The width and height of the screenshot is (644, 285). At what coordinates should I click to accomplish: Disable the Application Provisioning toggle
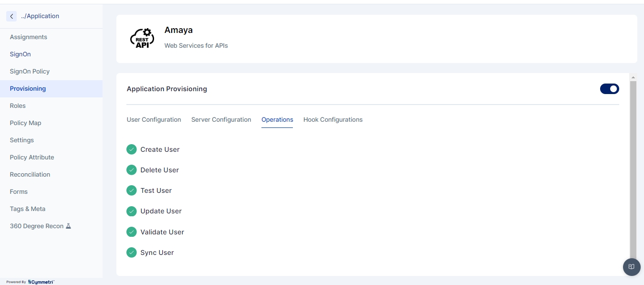(x=609, y=89)
